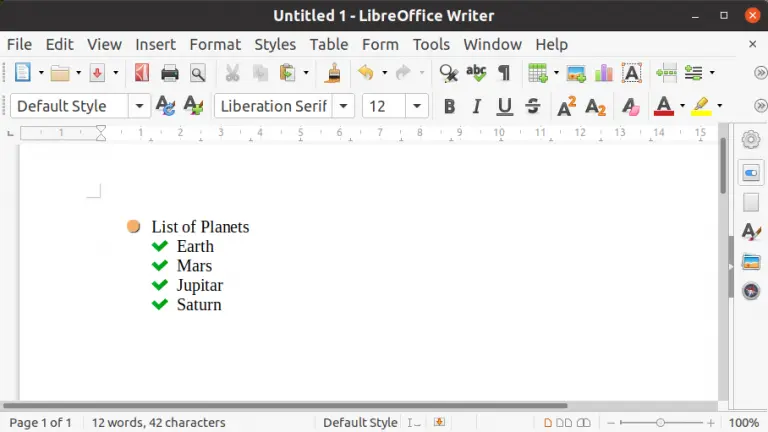Click the word Jupitar in the document
The image size is (768, 432).
pos(199,285)
